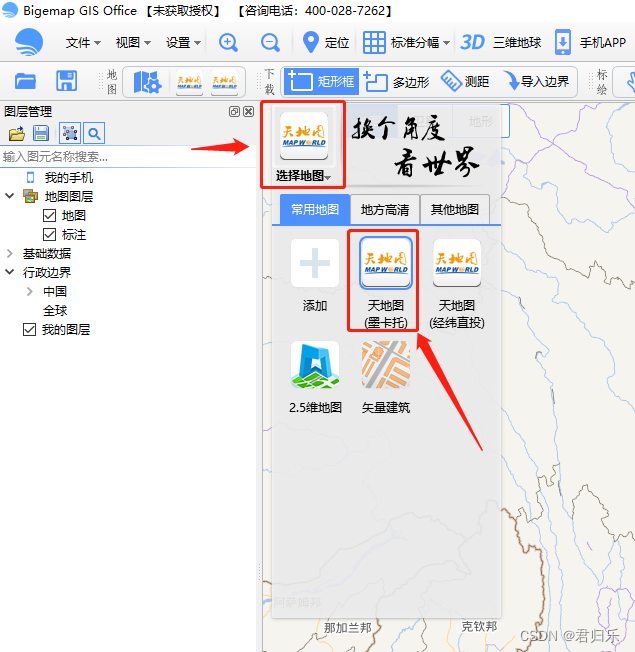Open the 文件 menu
This screenshot has height=652, width=635.
(83, 42)
